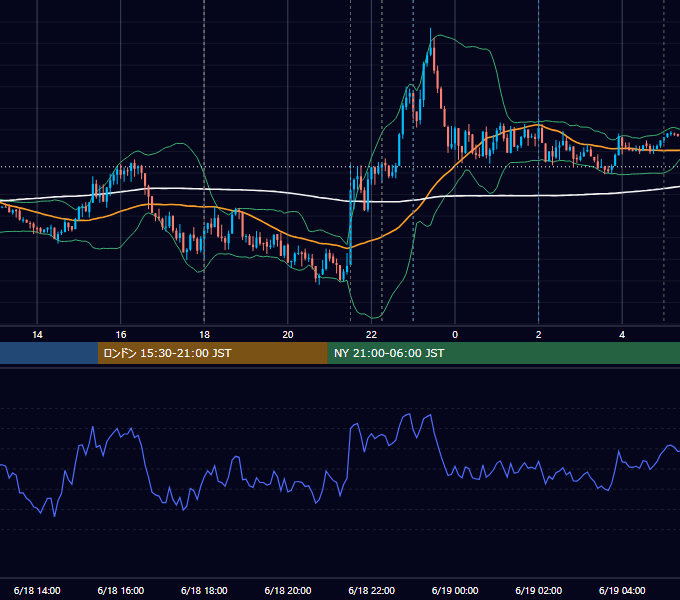Click the ロンドン 15:30-21:00 JST session bar
Image resolution: width=680 pixels, height=600 pixels.
[212, 353]
